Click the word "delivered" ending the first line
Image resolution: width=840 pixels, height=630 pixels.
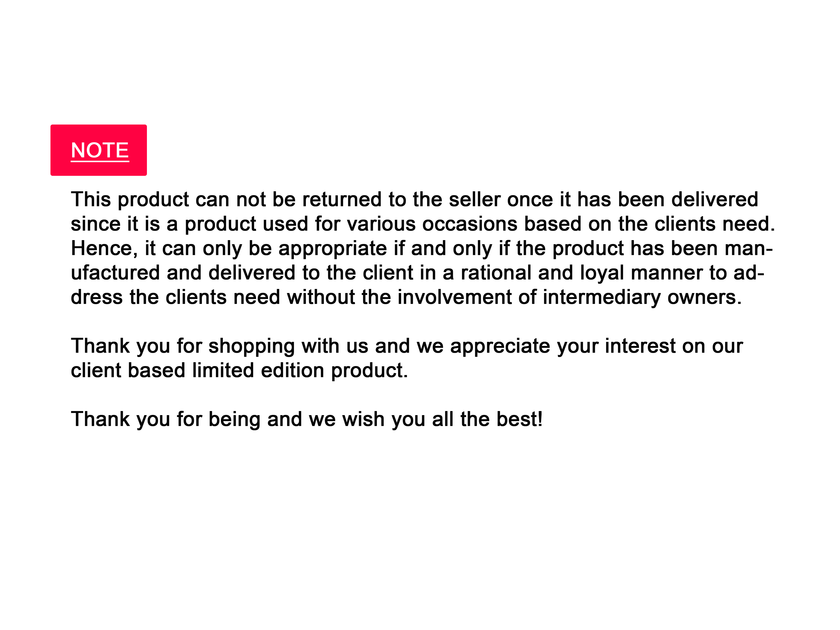coord(714,199)
